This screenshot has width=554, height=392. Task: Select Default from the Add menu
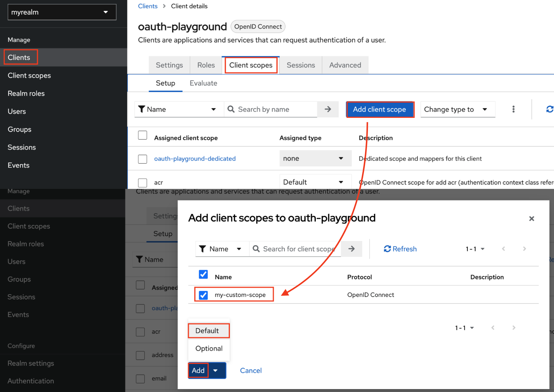(209, 331)
